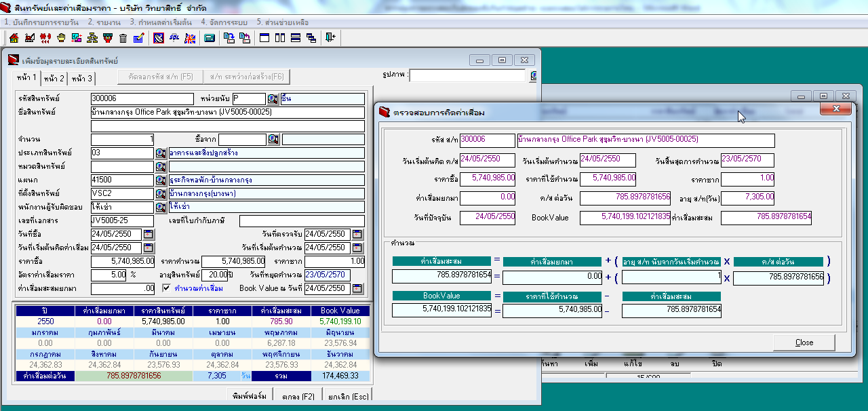
Task: Toggle the คำนวณค่าเสื่อม checkbox
Action: click(x=167, y=288)
